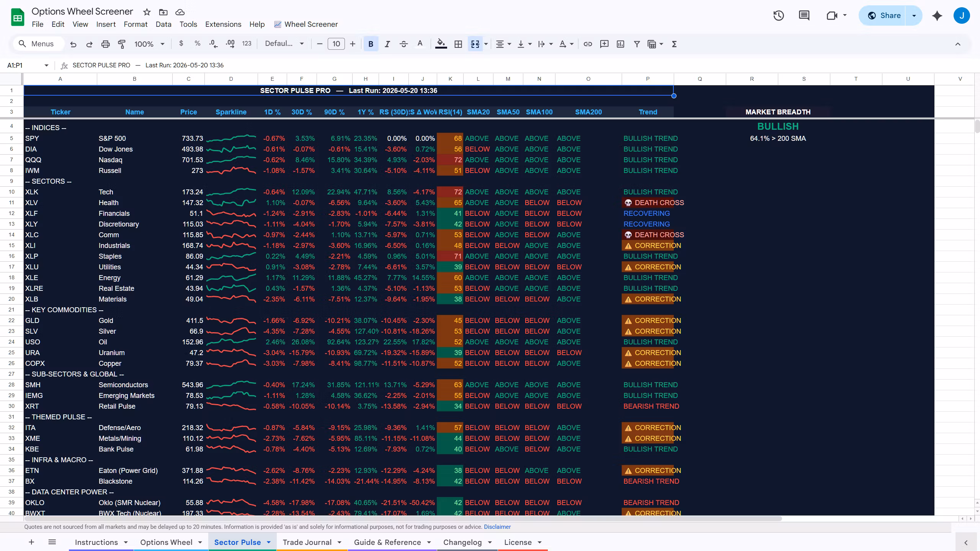980x551 pixels.
Task: Format as currency button
Action: [181, 44]
